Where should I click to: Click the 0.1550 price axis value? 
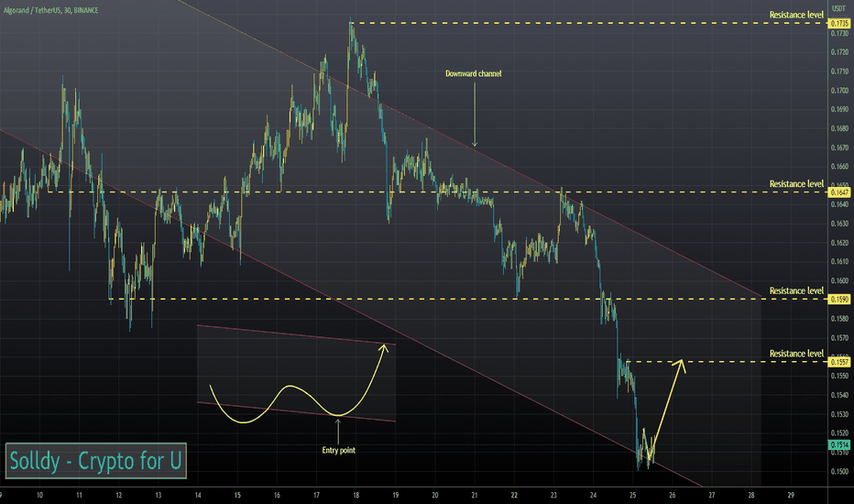coord(839,376)
